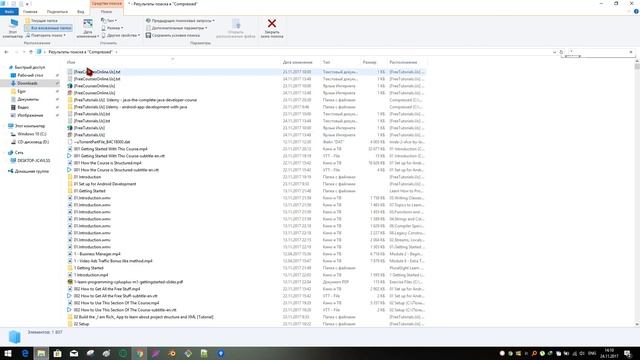Refresh the address bar results

coord(561,52)
